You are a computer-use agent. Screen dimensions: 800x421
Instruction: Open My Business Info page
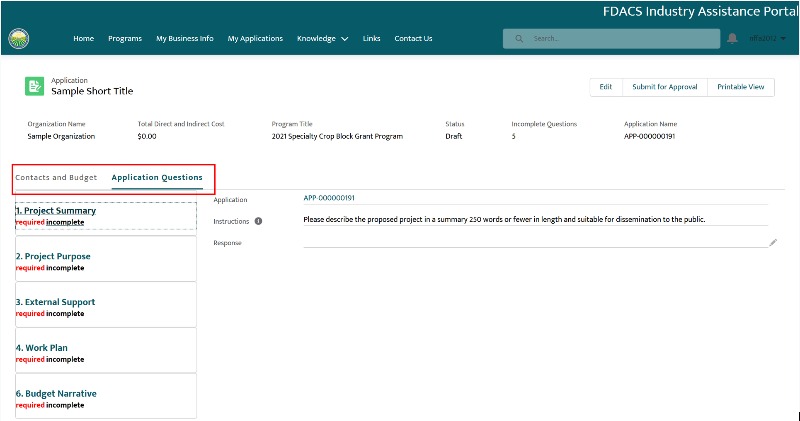pos(185,39)
